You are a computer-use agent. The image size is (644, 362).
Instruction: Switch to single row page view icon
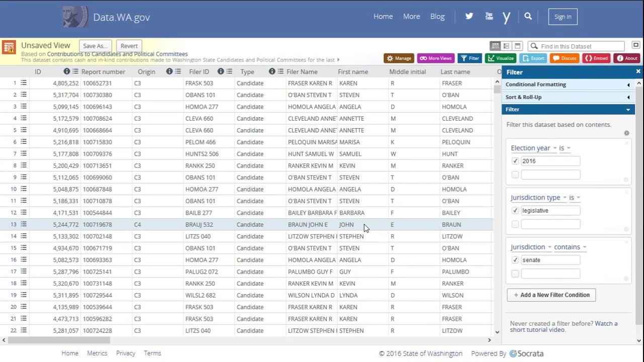click(517, 46)
